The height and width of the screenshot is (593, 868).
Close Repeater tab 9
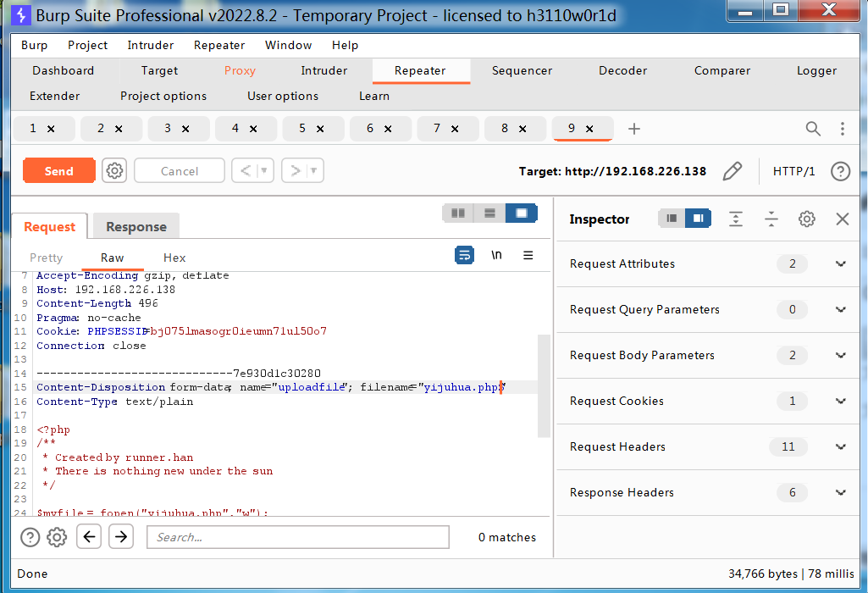(x=589, y=129)
